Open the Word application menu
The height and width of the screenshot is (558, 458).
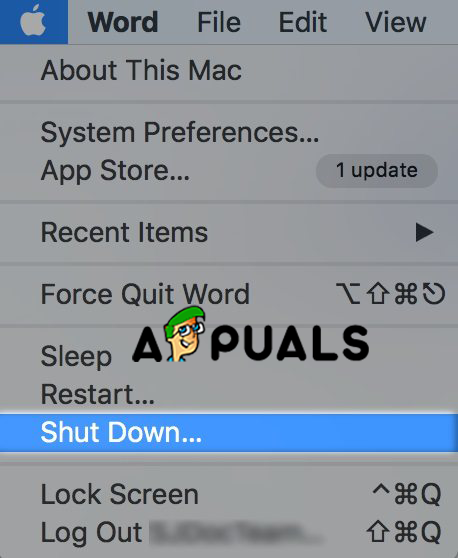(123, 22)
